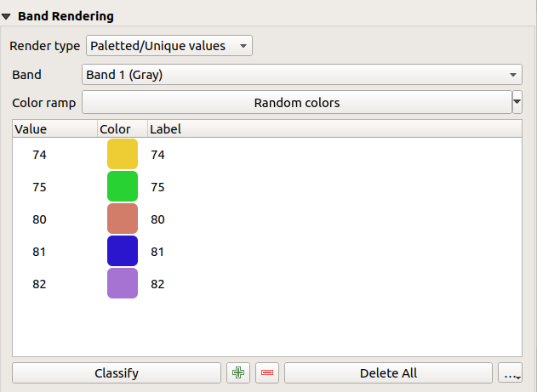Screen dimensions: 537x392
Task: Click the Value column header
Action: pos(51,129)
